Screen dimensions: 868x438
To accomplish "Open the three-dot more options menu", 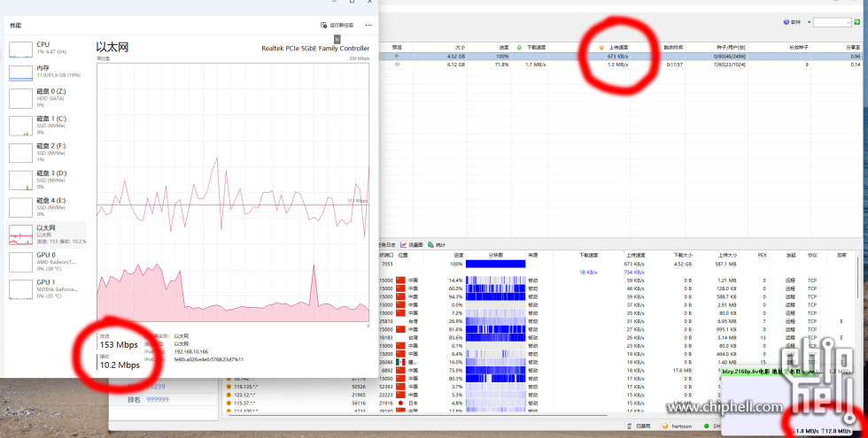I will click(x=368, y=26).
